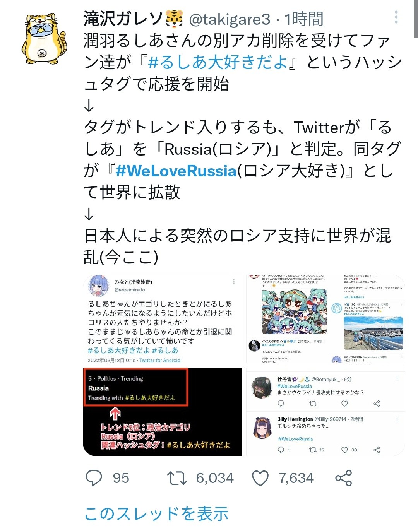Image resolution: width=418 pixels, height=532 pixels.
Task: View the top-right fan art collage image
Action: point(325,319)
